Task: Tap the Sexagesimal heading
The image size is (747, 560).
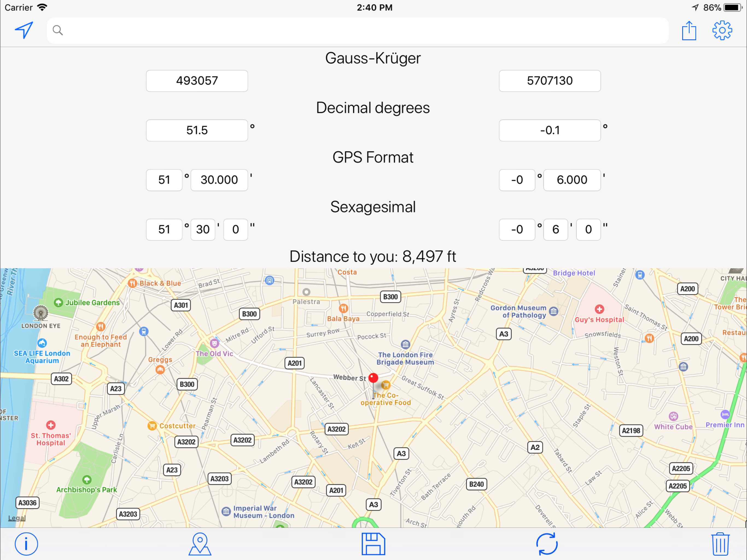Action: (x=373, y=207)
